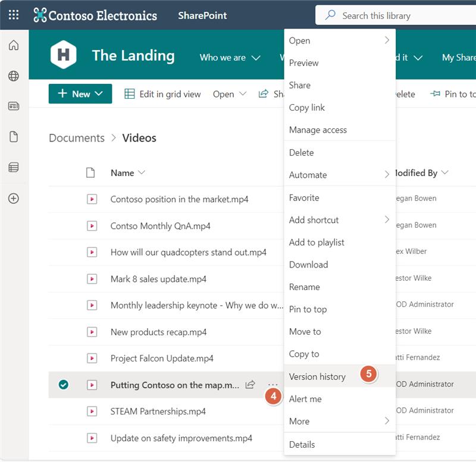Click video icon for Contoso position in the market

[92, 199]
